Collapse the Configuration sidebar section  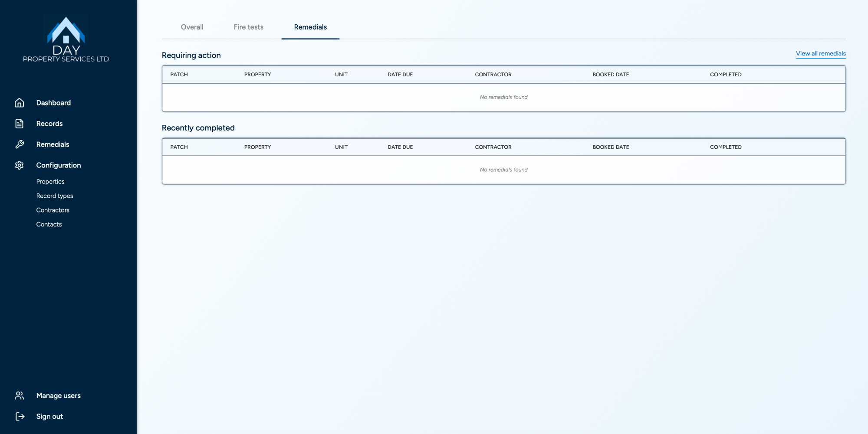point(59,165)
